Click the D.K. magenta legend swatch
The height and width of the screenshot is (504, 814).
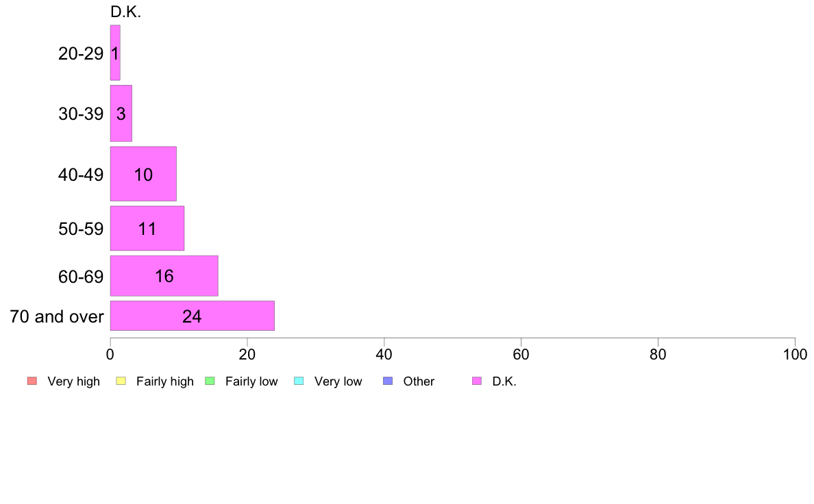477,381
